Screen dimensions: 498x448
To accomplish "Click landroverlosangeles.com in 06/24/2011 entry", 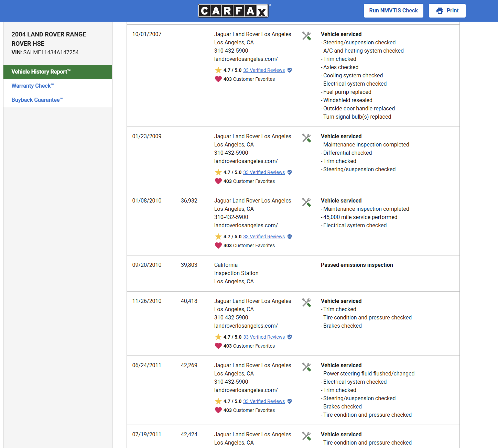I will point(246,390).
